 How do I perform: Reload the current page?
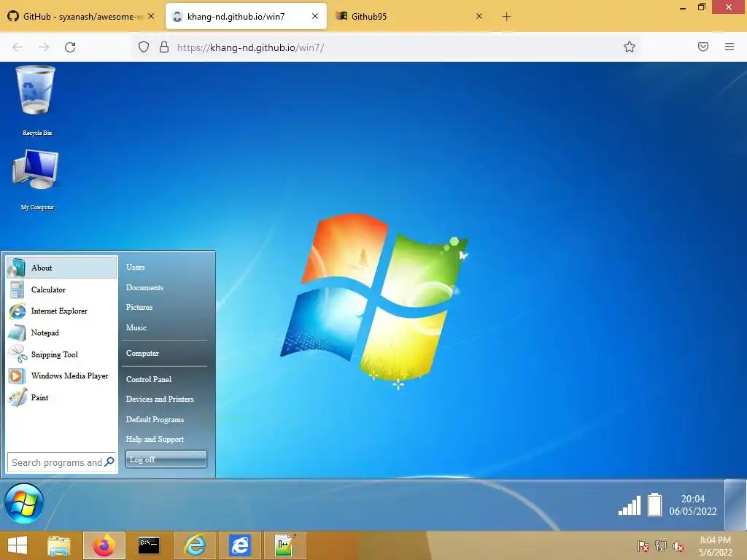[70, 47]
